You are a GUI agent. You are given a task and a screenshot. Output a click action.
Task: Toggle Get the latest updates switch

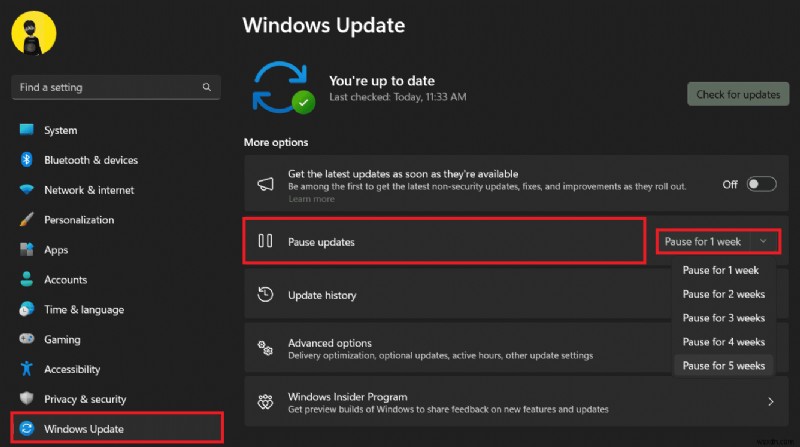pos(761,184)
